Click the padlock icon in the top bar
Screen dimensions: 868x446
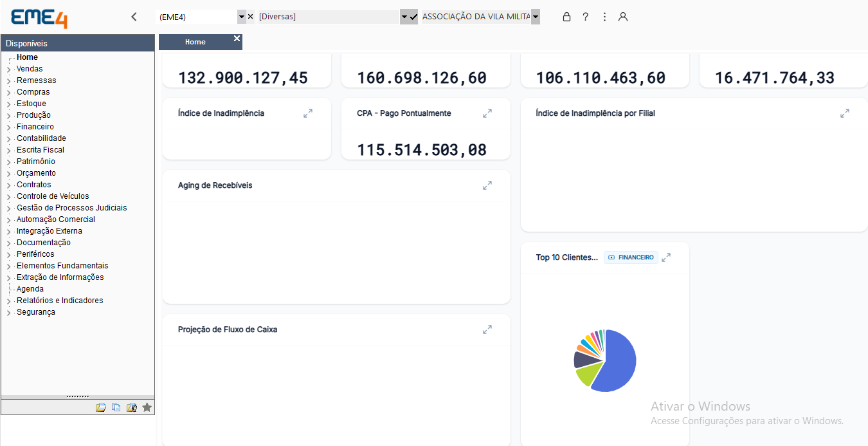566,17
